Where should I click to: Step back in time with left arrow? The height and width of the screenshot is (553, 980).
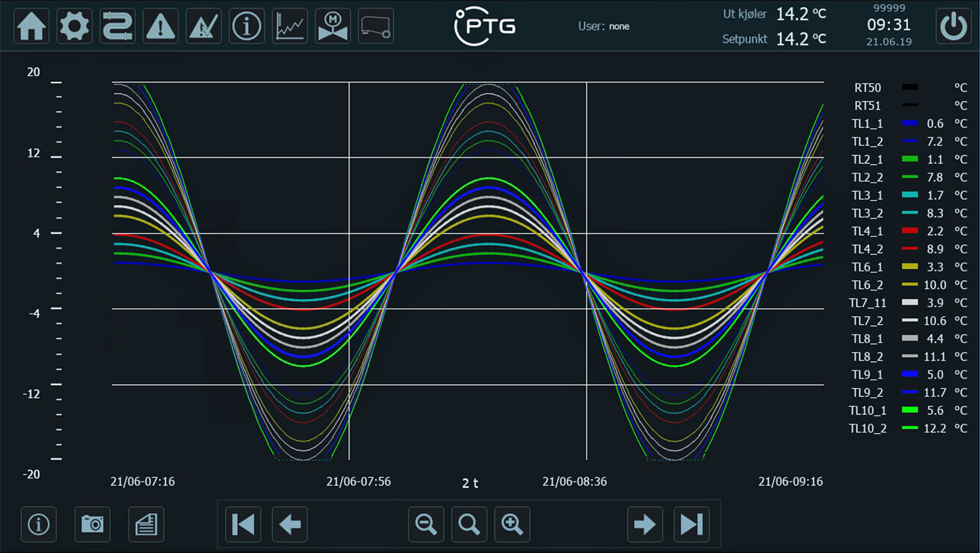290,524
